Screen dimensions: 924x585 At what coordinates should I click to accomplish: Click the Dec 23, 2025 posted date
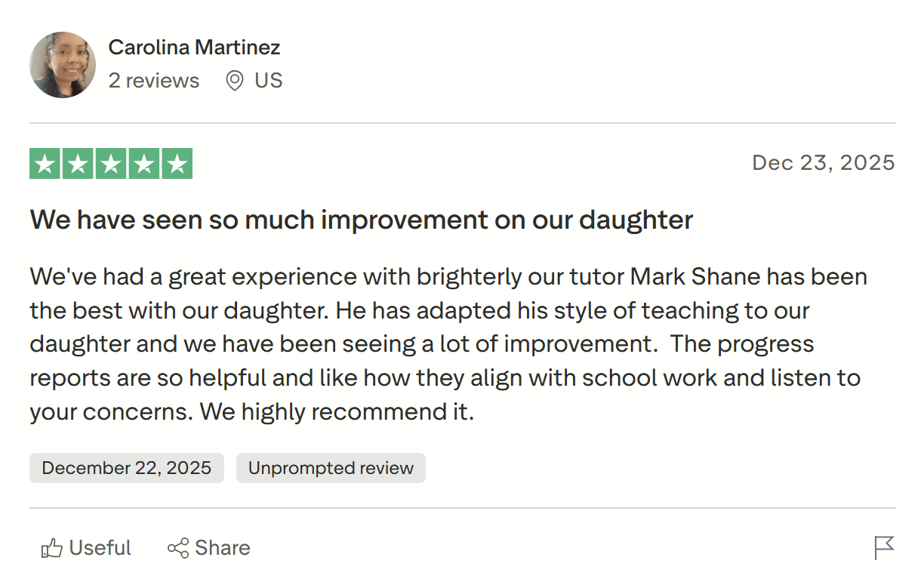point(823,163)
